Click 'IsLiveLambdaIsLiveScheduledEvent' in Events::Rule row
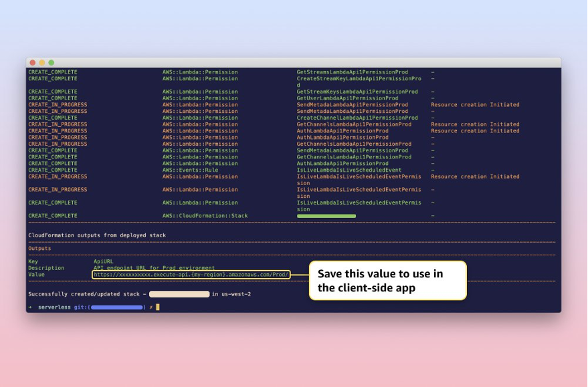Screen dimensions: 588x387 click(x=349, y=170)
